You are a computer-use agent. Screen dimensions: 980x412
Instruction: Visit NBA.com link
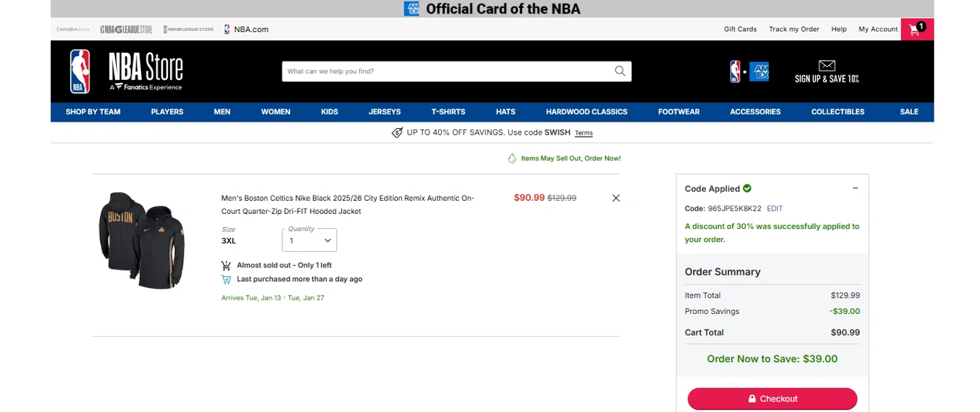[x=246, y=29]
